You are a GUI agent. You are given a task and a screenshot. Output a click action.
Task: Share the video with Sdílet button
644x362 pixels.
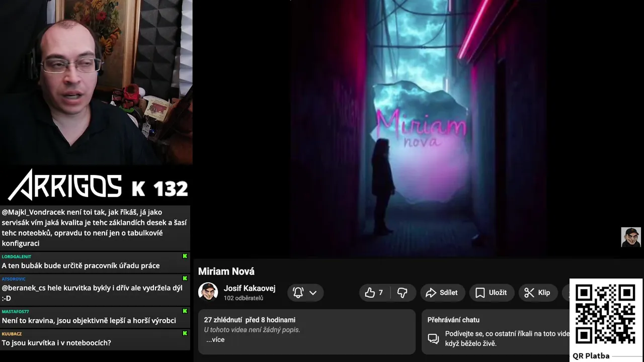(x=441, y=293)
